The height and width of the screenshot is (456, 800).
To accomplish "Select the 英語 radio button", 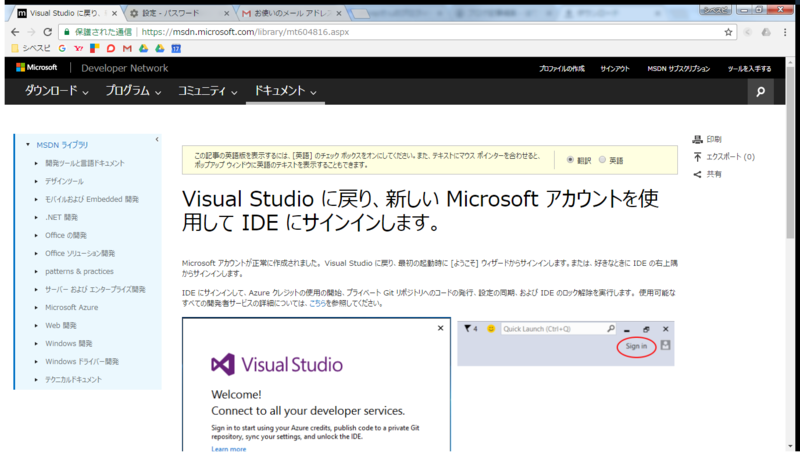I will tap(602, 160).
